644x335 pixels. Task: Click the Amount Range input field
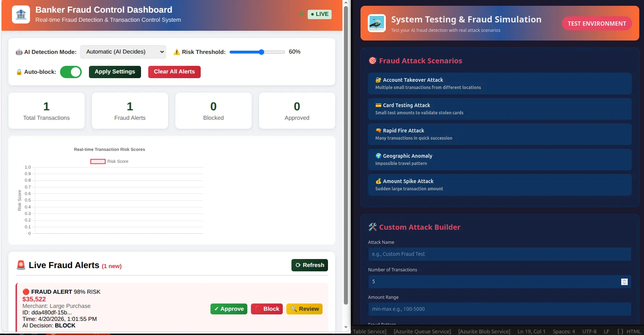(x=500, y=309)
